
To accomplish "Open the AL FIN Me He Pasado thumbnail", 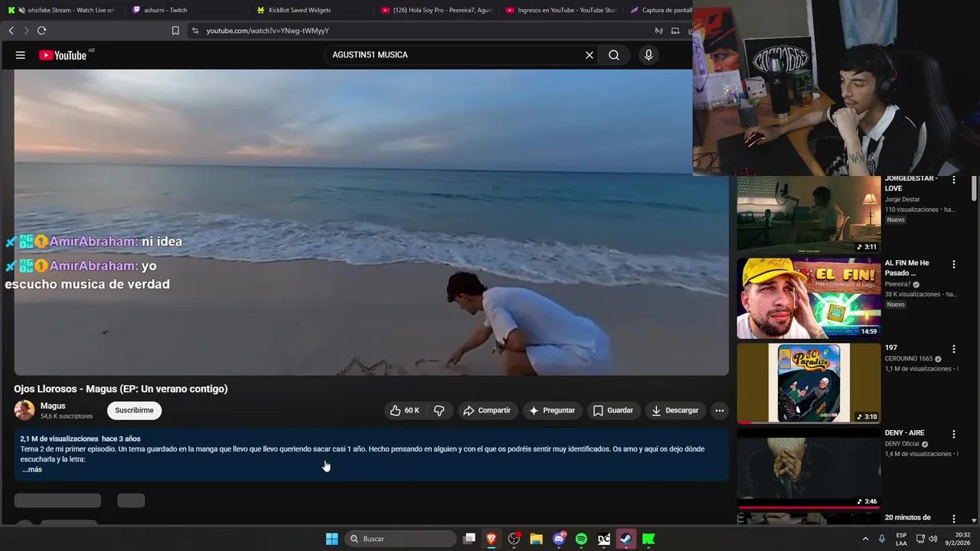I will pos(808,298).
